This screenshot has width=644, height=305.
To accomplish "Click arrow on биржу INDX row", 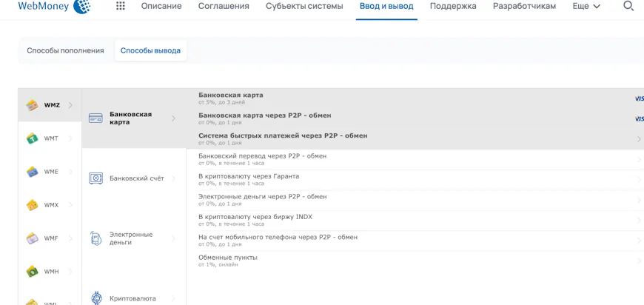I will point(639,221).
